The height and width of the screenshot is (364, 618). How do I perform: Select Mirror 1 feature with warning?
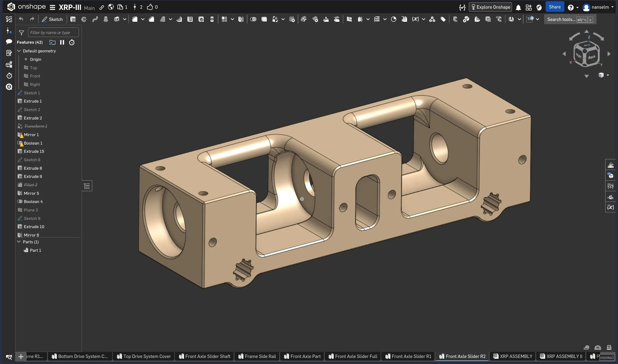tap(28, 135)
